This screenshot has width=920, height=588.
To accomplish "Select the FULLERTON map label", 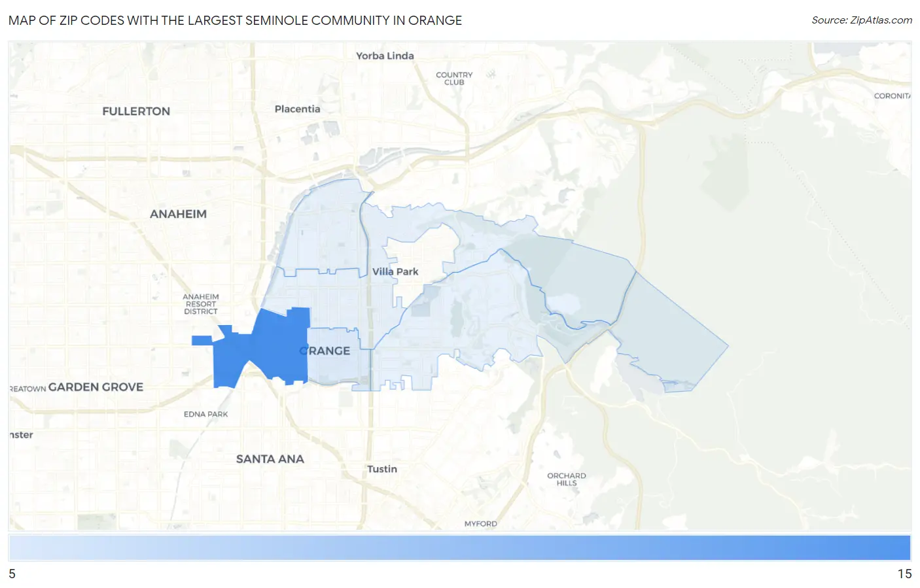I will pyautogui.click(x=136, y=111).
